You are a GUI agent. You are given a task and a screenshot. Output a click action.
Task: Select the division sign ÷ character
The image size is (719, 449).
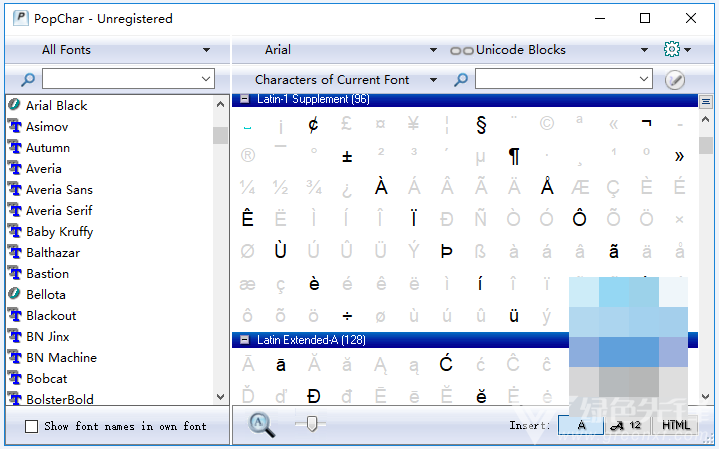point(347,316)
